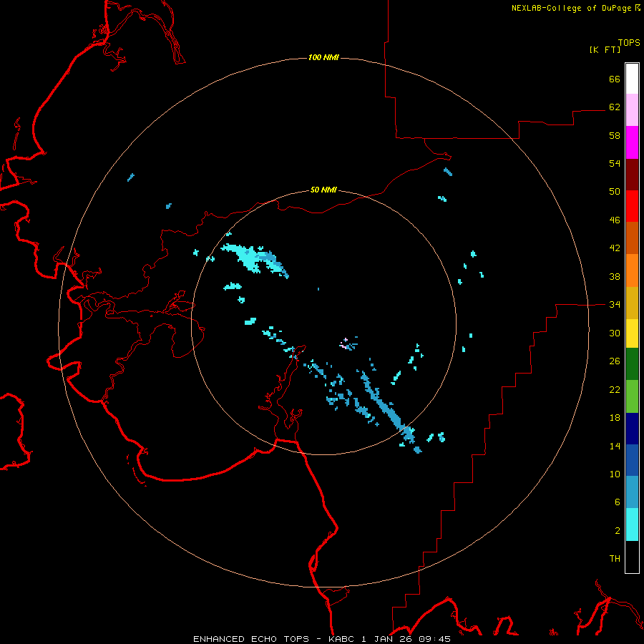Screen dimensions: 644x644
Task: Click the dark green 26-30 kft legend swatch
Action: 632,364
